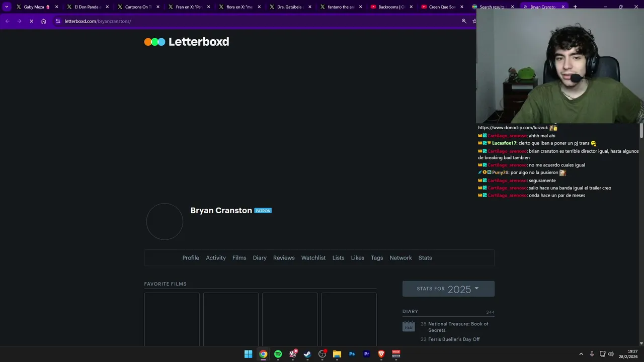
Task: Open OBS Studio from the taskbar
Action: (323, 354)
